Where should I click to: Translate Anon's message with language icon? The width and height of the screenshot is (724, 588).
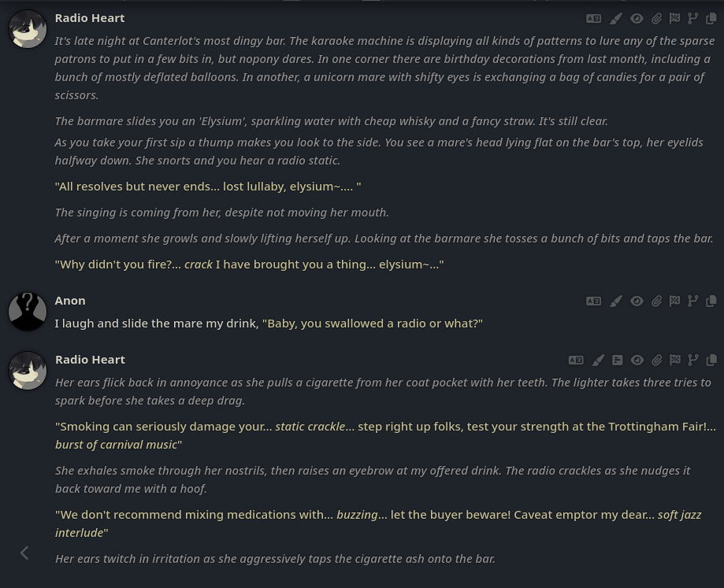click(x=593, y=301)
